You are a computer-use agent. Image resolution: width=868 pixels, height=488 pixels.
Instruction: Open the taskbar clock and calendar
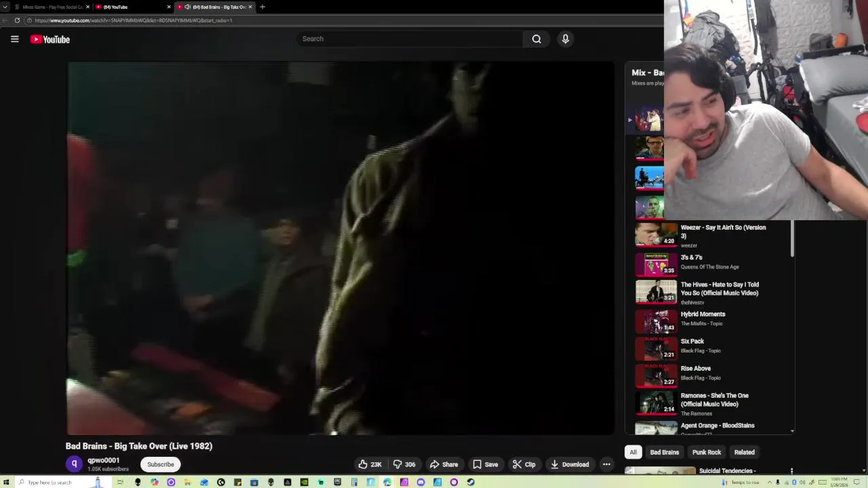(840, 482)
